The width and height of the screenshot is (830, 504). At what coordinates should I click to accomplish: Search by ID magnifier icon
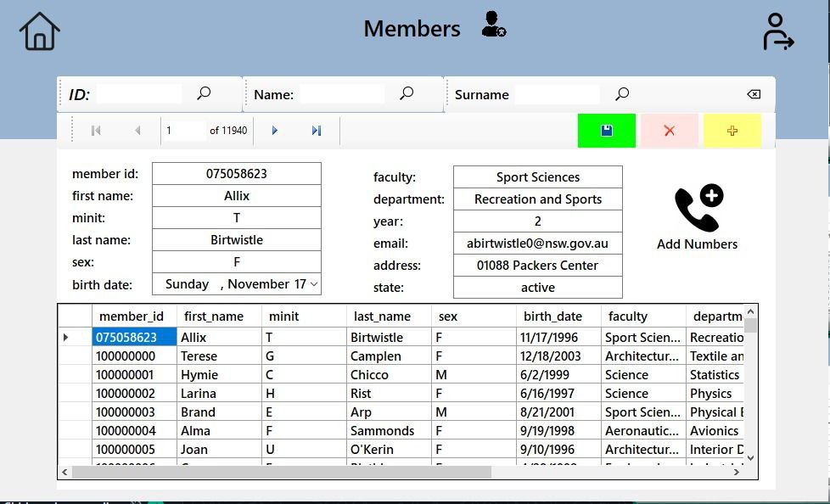[204, 94]
